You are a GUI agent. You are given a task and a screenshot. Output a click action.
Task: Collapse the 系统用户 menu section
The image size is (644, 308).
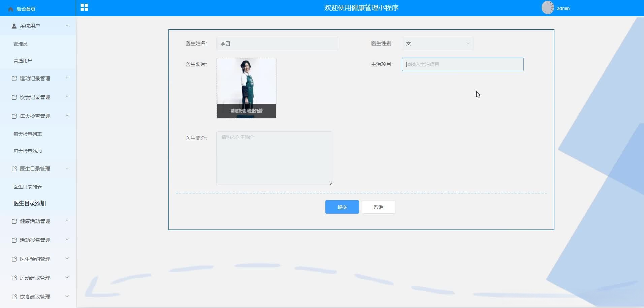click(x=67, y=26)
